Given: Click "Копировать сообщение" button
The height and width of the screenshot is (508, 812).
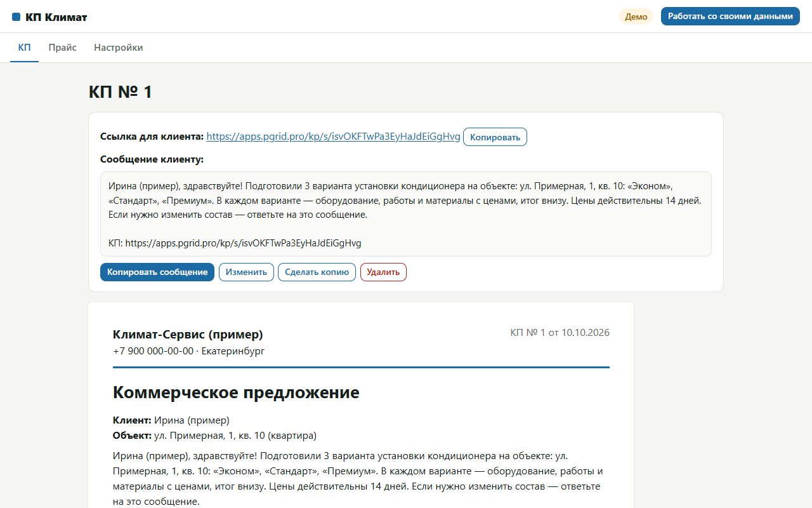Looking at the screenshot, I should click(x=157, y=272).
